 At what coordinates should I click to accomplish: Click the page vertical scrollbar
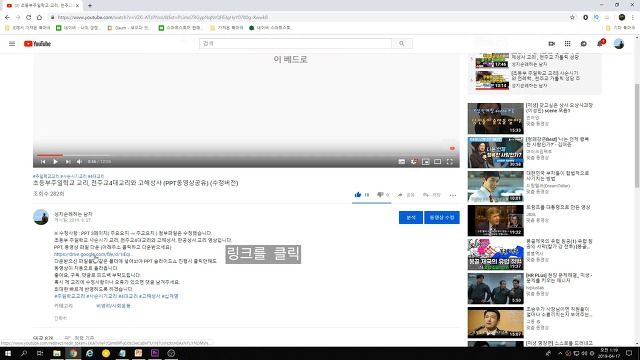(637, 135)
